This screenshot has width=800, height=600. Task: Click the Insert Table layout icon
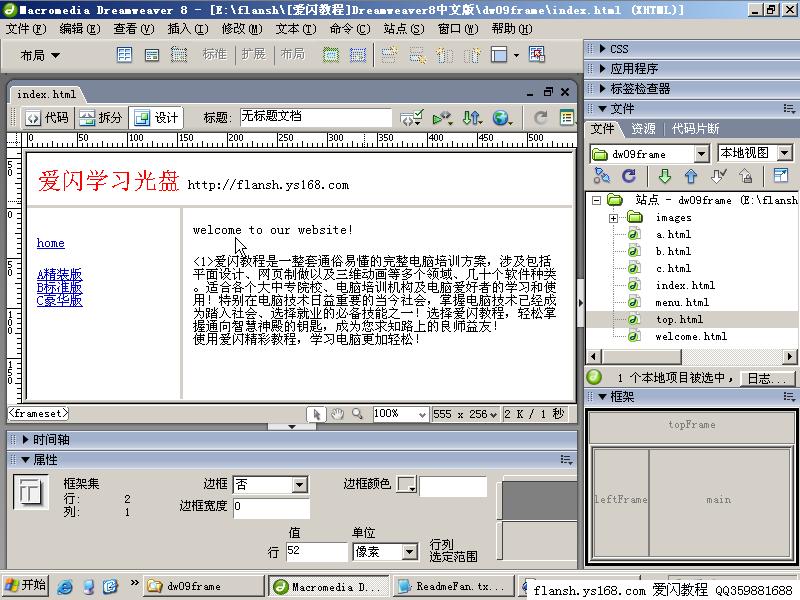(124, 54)
